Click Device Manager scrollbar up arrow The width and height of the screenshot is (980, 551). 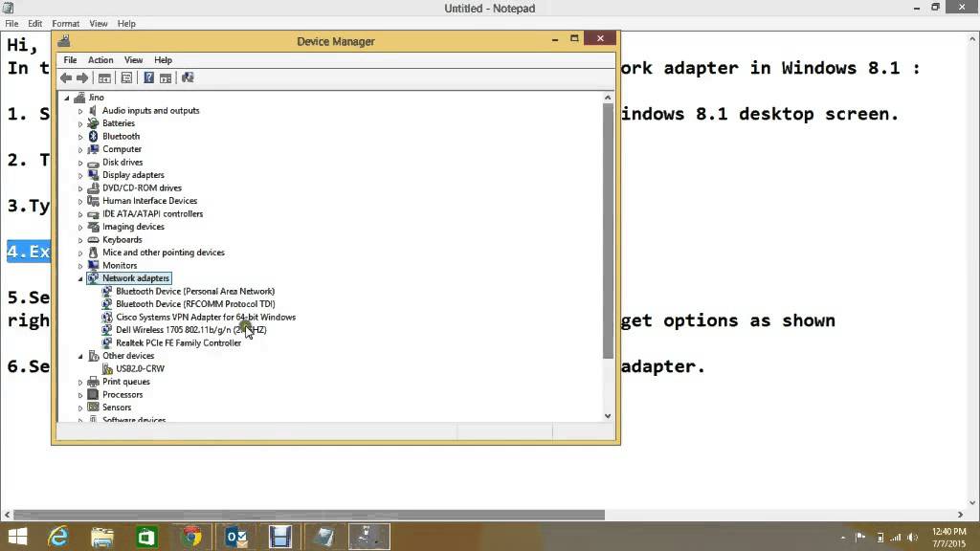[x=608, y=98]
